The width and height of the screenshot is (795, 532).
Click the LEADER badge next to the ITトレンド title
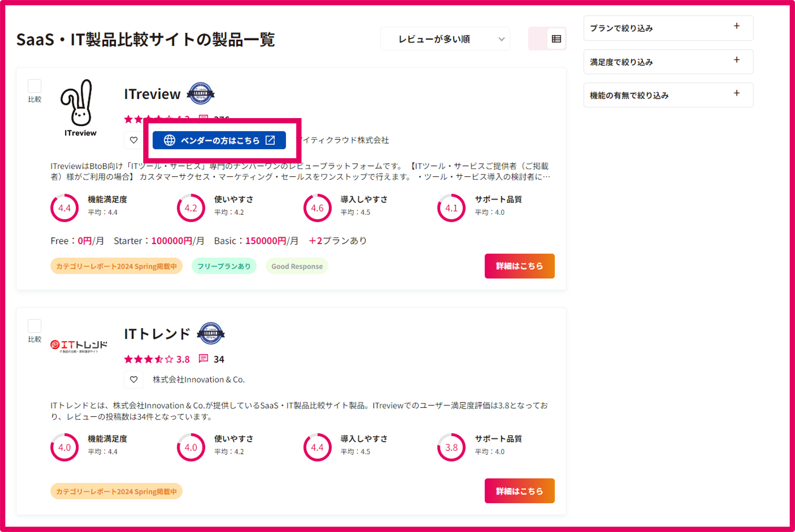point(211,333)
